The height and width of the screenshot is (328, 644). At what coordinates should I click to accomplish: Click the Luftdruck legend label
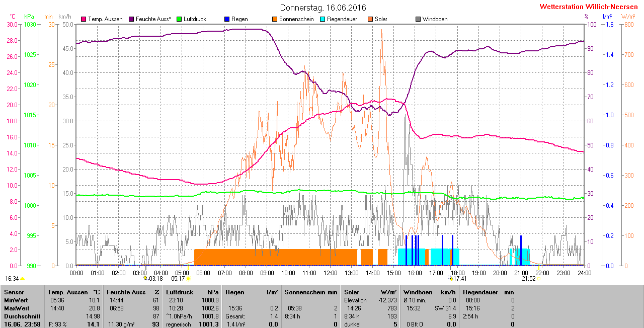(x=195, y=19)
